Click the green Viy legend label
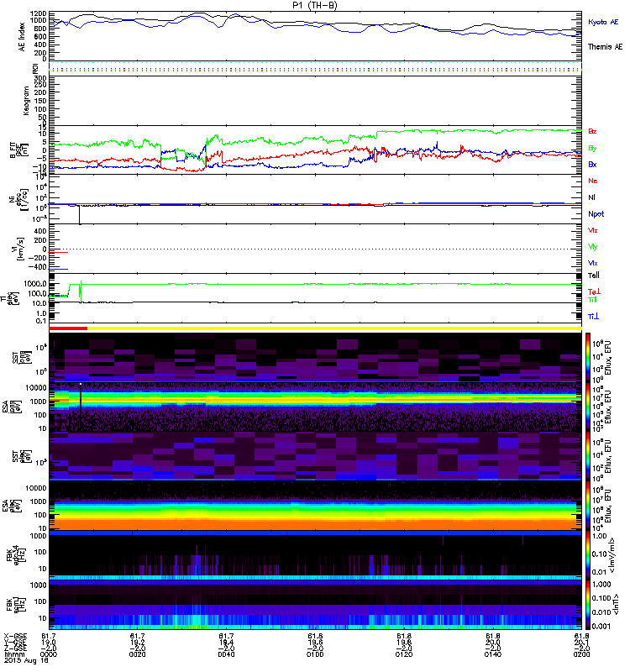Image resolution: width=630 pixels, height=672 pixels. tap(593, 247)
